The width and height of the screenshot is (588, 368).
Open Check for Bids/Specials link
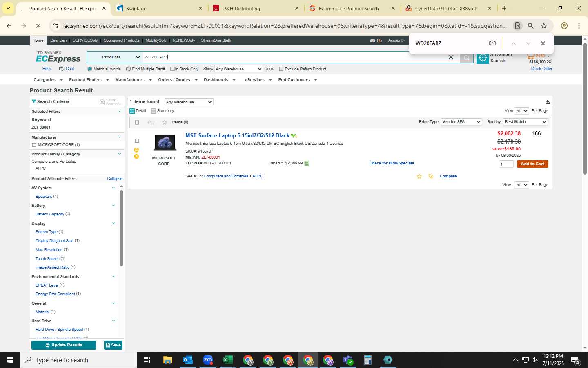[x=392, y=163]
